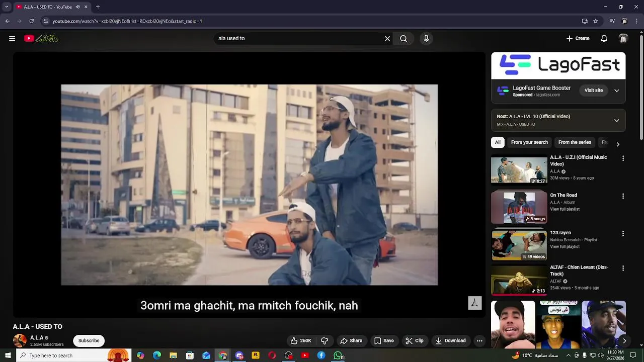Open options for ALTAF Chien Levant video
The height and width of the screenshot is (362, 644).
[x=623, y=268]
